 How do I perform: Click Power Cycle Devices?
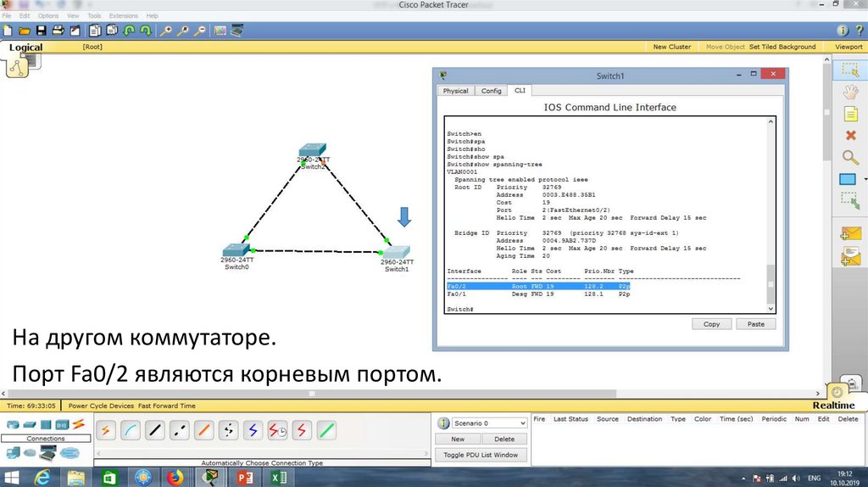(102, 406)
